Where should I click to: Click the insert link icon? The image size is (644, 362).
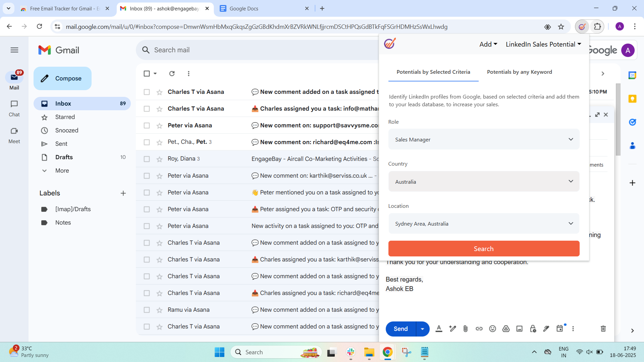[x=479, y=329]
